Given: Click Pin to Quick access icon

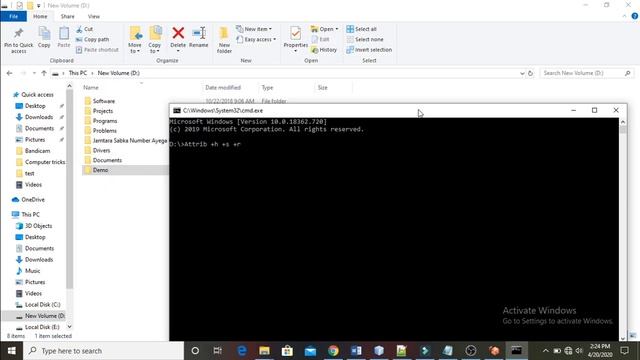Looking at the screenshot, I should point(18,33).
